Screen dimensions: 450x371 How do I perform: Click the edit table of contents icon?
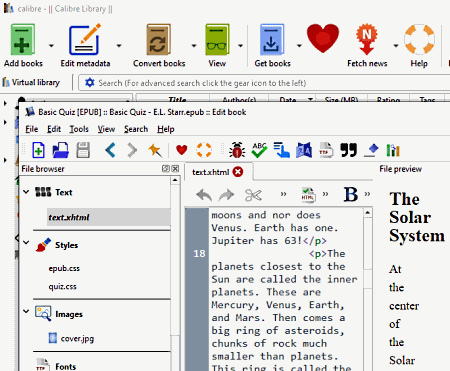point(281,150)
